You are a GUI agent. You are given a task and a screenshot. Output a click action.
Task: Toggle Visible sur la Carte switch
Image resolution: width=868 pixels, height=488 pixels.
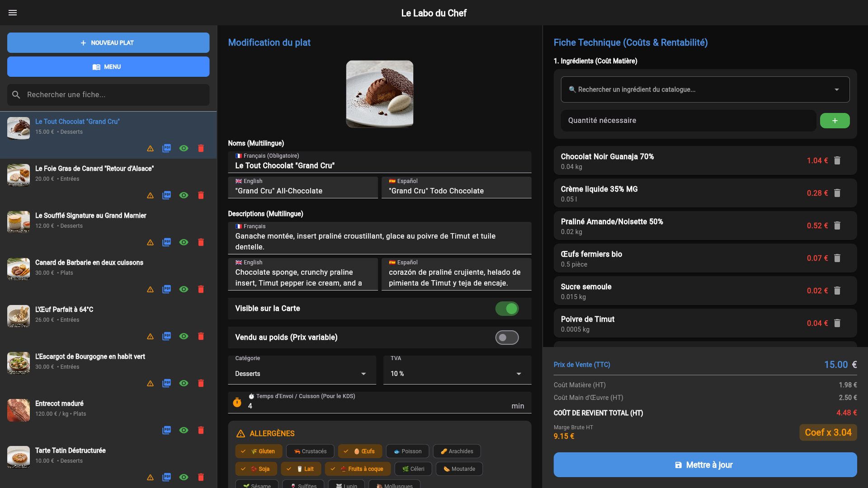507,309
